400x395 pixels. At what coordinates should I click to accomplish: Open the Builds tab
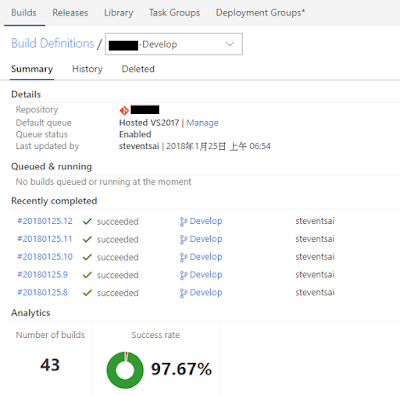[24, 13]
